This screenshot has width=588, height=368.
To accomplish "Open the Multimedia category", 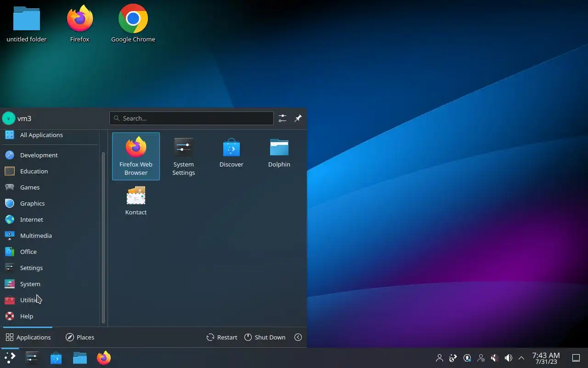I will pos(50,236).
